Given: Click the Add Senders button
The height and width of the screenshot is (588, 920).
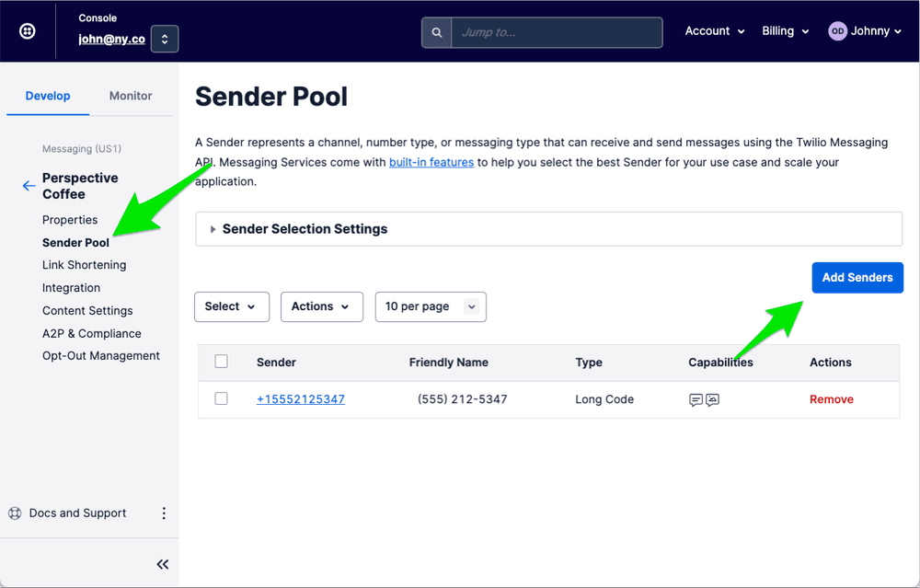Looking at the screenshot, I should click(857, 277).
